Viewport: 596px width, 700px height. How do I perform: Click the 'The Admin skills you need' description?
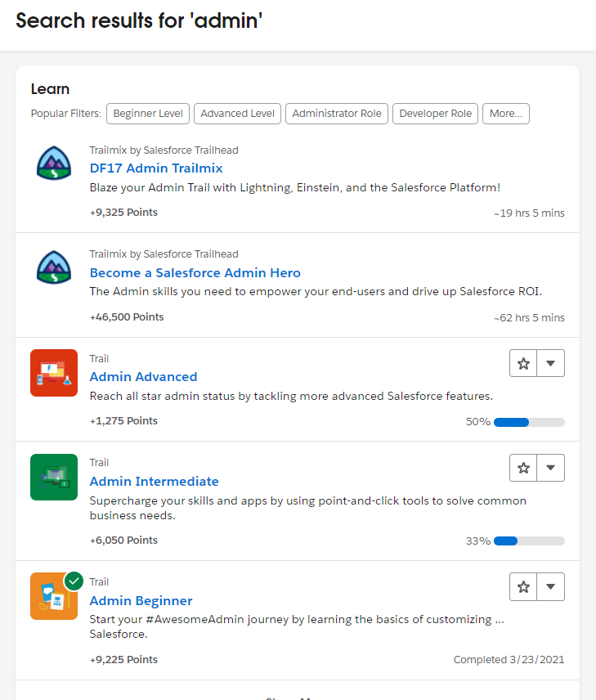pyautogui.click(x=316, y=291)
